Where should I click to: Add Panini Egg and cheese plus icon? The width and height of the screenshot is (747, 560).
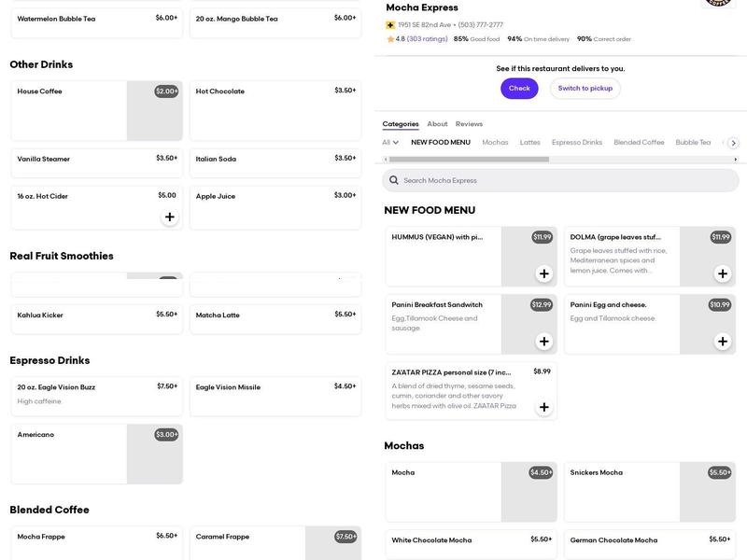pos(722,342)
